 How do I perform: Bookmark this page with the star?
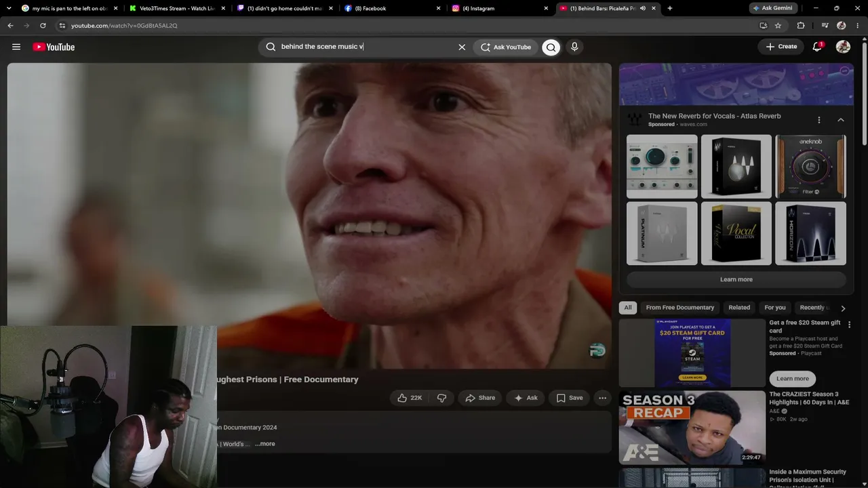point(778,26)
